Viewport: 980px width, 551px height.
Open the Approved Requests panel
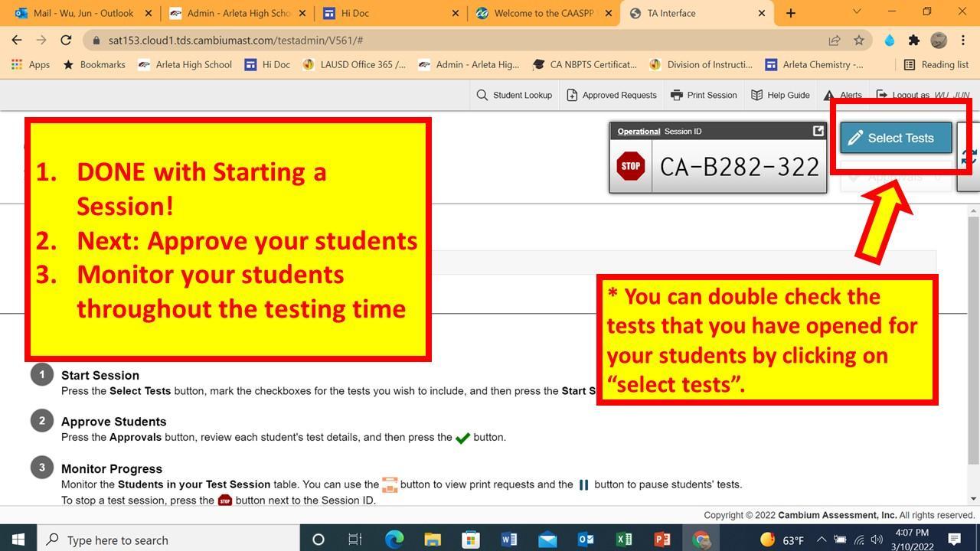pos(612,95)
